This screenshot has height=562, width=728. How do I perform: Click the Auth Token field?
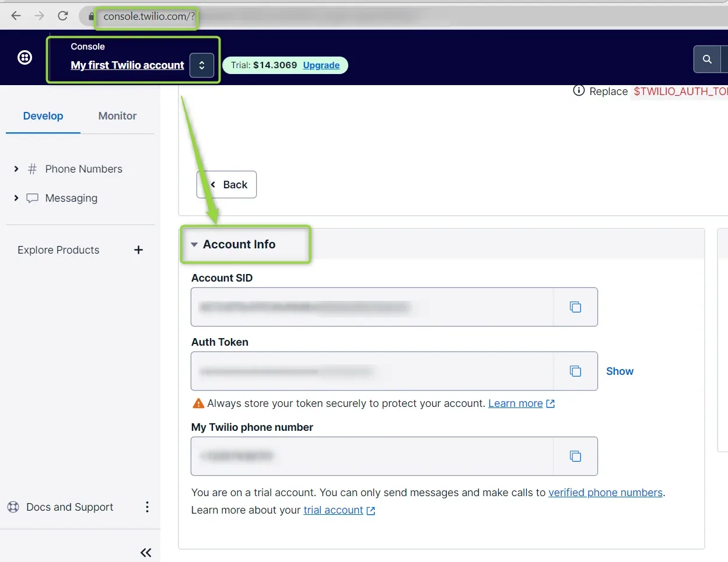pyautogui.click(x=372, y=371)
